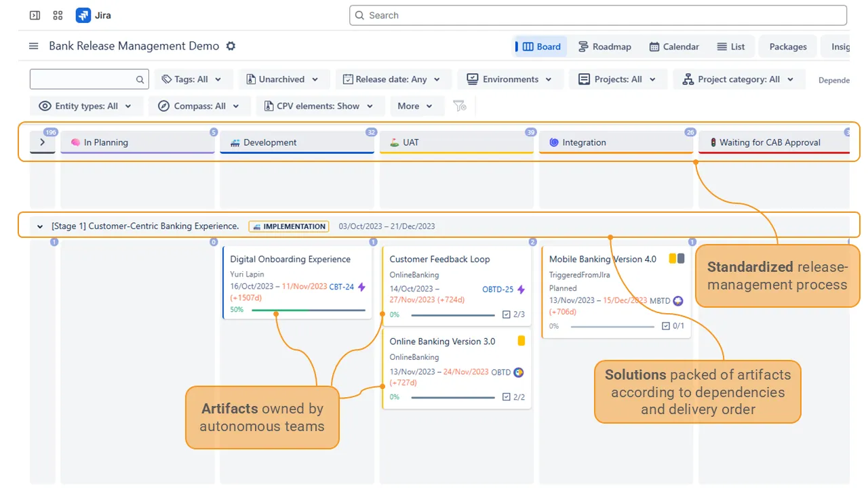868x488 pixels.
Task: Open the app switcher grid icon
Action: click(58, 15)
